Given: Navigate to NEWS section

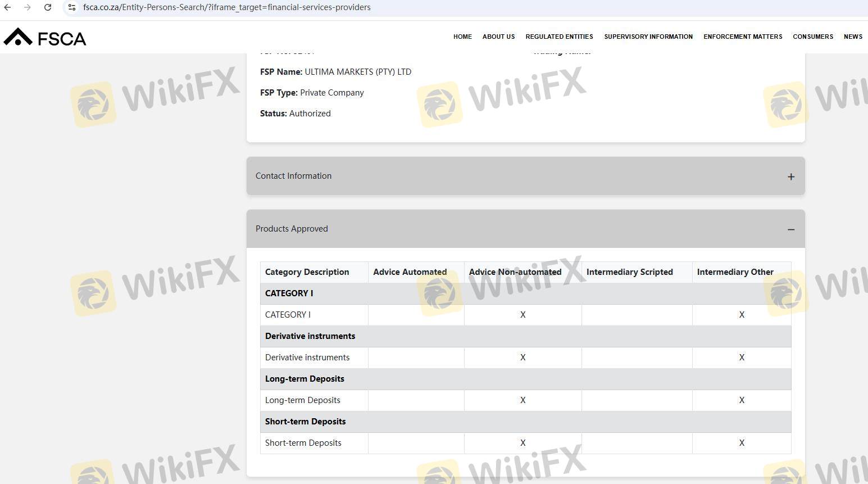Looking at the screenshot, I should pos(853,37).
